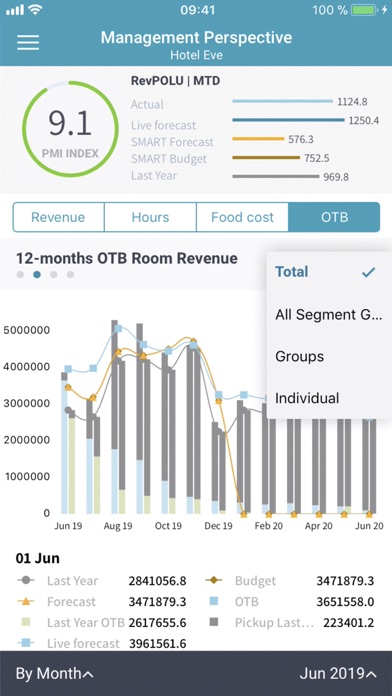
Task: Select the third page indicator dot
Action: [54, 275]
